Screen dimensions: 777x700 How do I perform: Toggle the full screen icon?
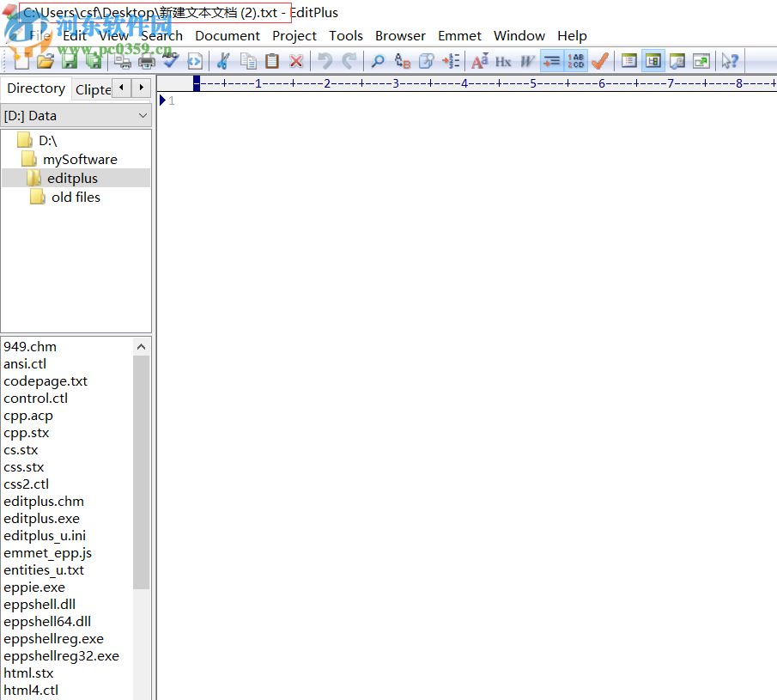701,61
